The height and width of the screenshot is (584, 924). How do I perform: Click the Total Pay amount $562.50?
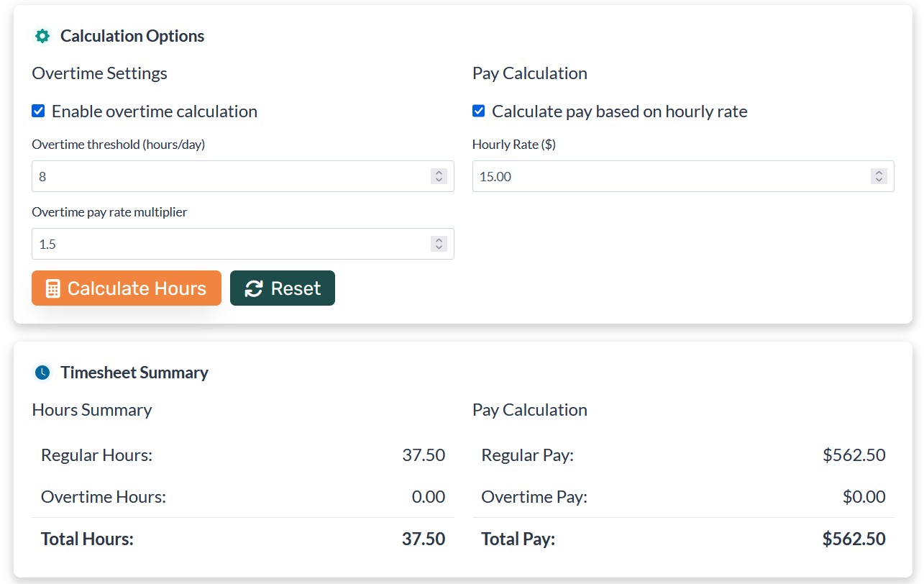[x=854, y=539]
